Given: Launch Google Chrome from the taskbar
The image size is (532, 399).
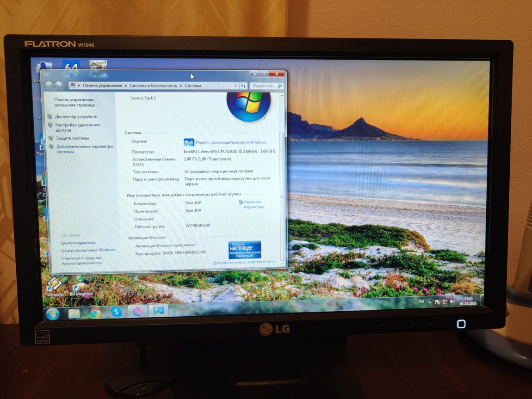Looking at the screenshot, I should tap(95, 313).
